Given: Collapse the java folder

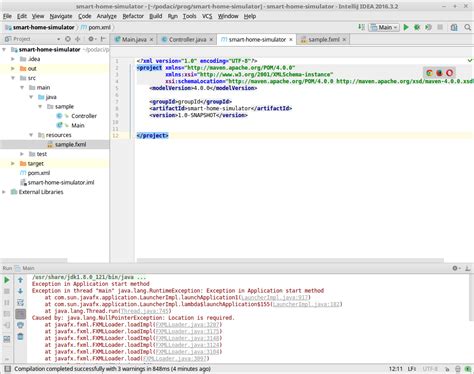Looking at the screenshot, I should [x=31, y=97].
